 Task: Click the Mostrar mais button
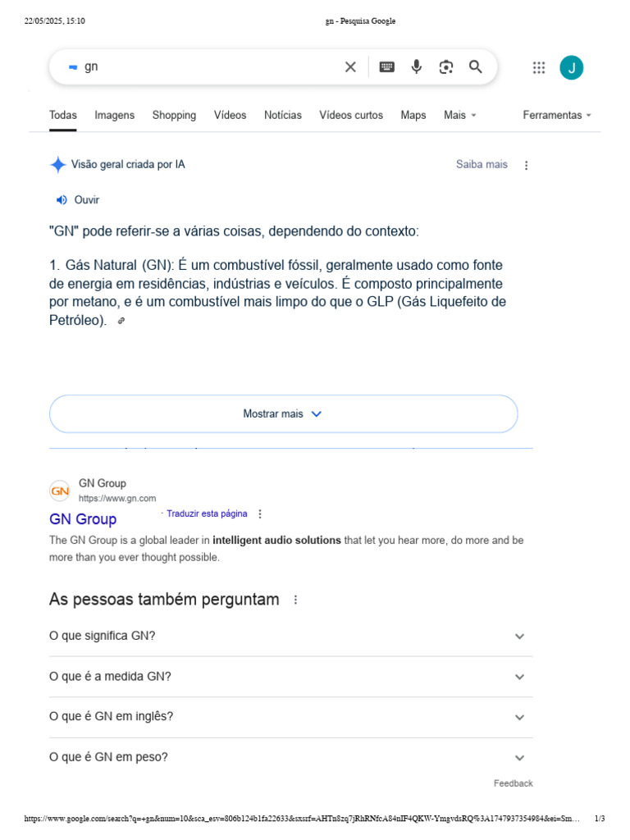pyautogui.click(x=283, y=414)
